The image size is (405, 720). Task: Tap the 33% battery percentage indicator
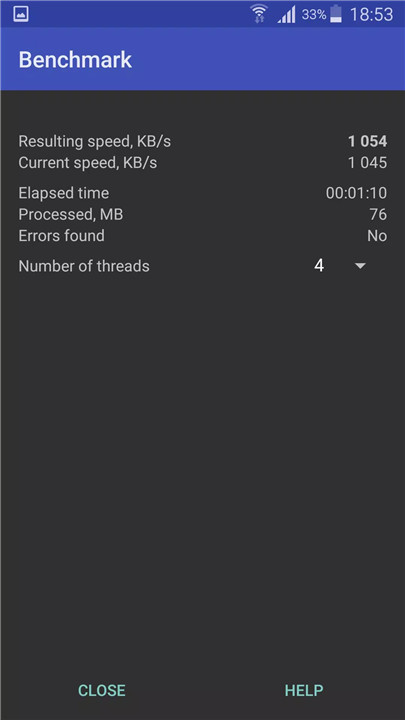(314, 14)
